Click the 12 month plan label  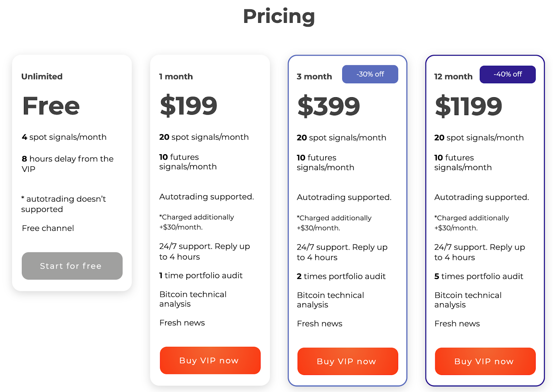(x=453, y=76)
